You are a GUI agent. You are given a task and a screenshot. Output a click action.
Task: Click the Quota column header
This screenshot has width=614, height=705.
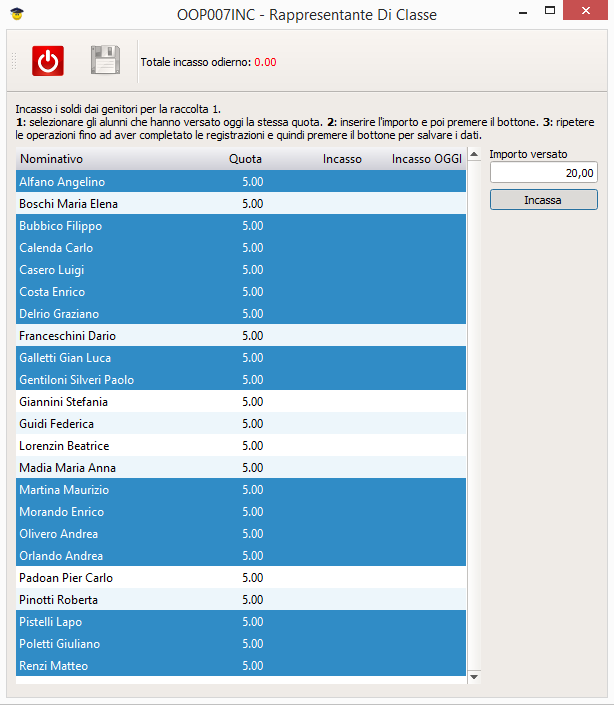[245, 159]
